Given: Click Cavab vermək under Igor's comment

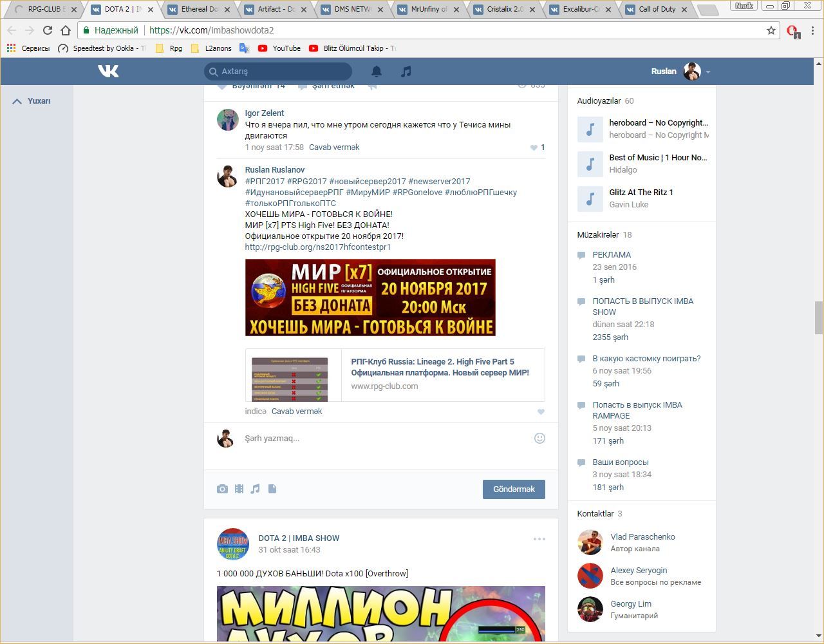Looking at the screenshot, I should [x=334, y=147].
